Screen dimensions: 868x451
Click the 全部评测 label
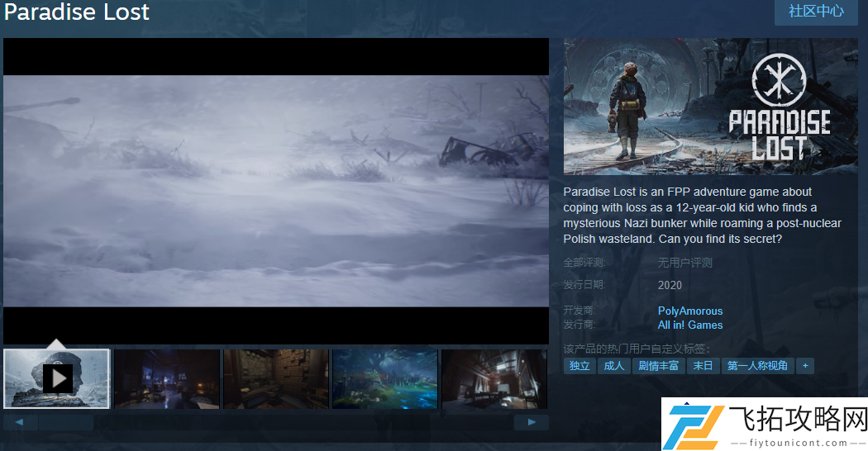click(584, 263)
